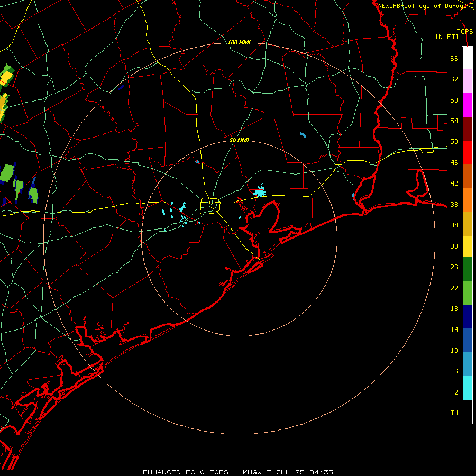476x476 pixels.
Task: Pick the light green legend swatch
Action: [x=467, y=293]
